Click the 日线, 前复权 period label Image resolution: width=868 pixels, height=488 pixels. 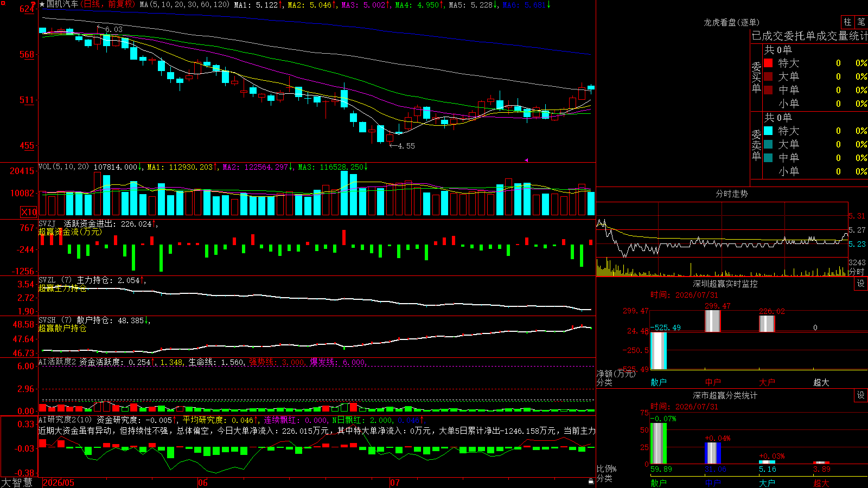[x=108, y=4]
